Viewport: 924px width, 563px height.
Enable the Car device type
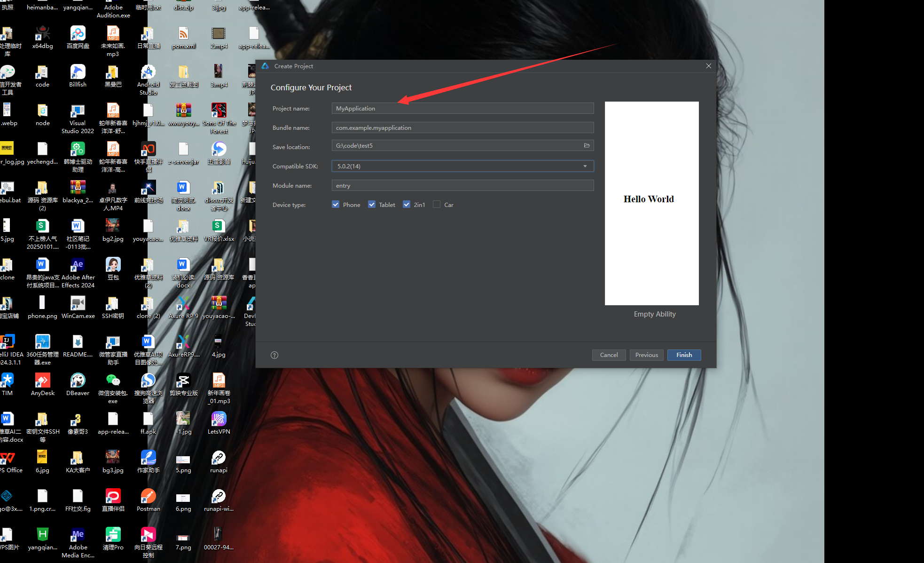pos(437,204)
